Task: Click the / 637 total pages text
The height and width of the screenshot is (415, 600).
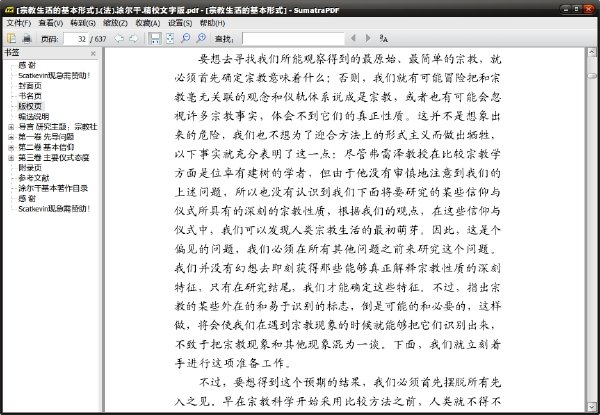Action: (x=98, y=39)
